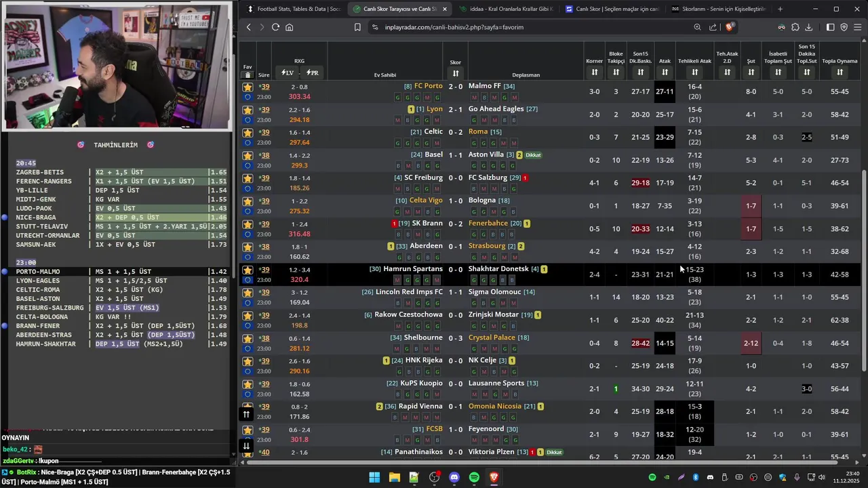Click the Dikkat badge in the Aston Villa row

(534, 155)
